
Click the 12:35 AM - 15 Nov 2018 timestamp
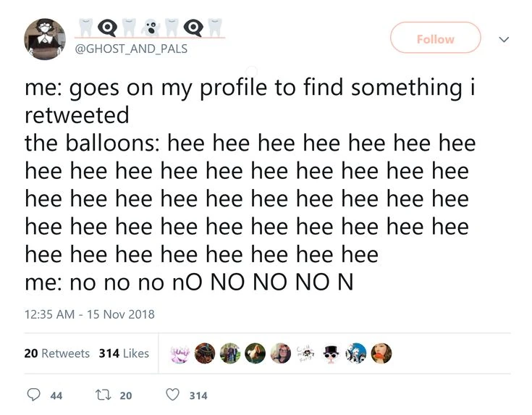coord(89,314)
